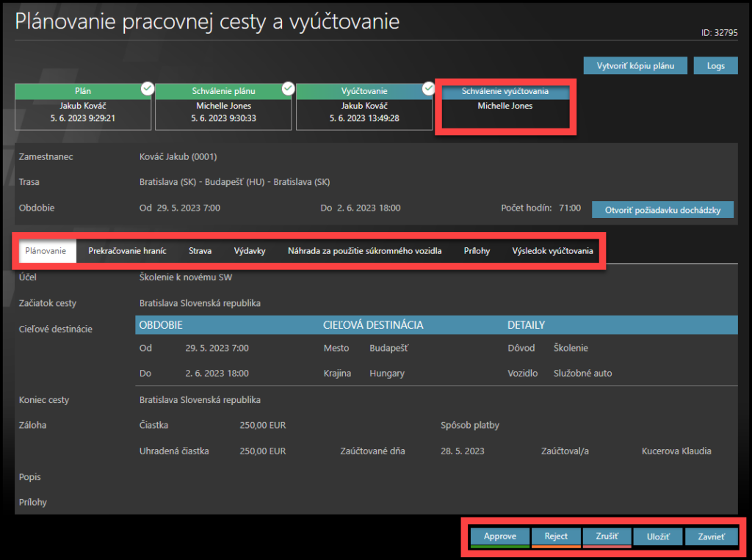Save with the Uložiť button
752x560 pixels.
[658, 537]
